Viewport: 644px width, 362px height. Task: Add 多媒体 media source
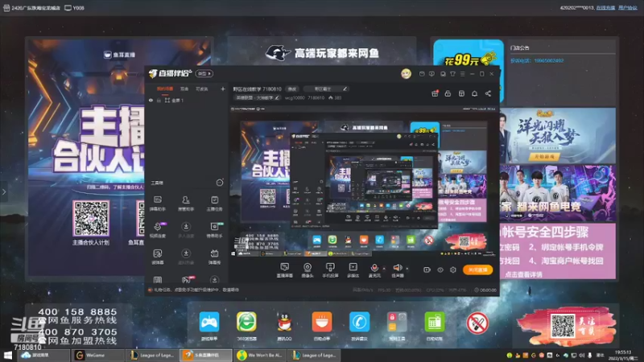[x=353, y=270]
